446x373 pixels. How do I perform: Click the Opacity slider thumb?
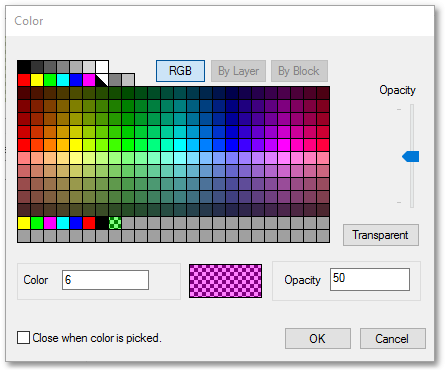(411, 157)
